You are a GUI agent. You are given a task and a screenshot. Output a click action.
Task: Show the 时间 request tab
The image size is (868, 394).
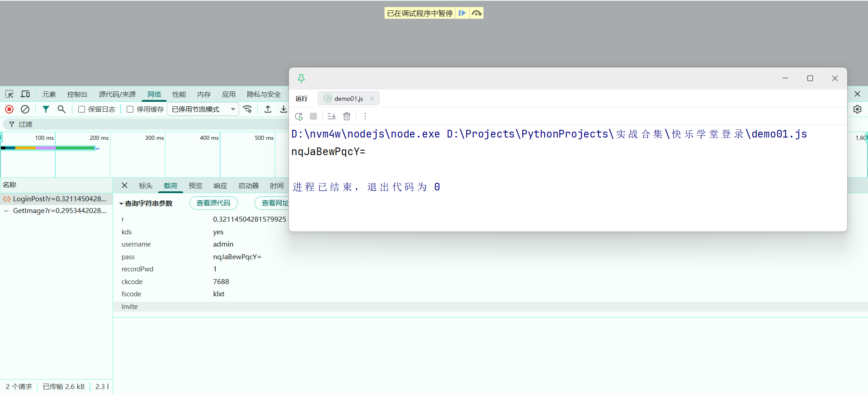pyautogui.click(x=277, y=185)
